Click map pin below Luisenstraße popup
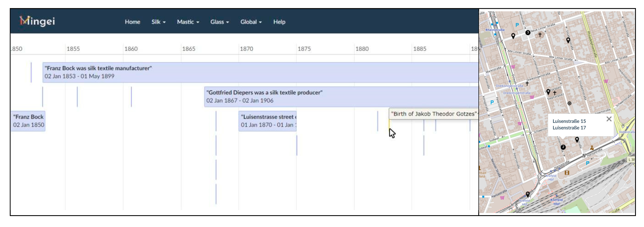 (577, 139)
